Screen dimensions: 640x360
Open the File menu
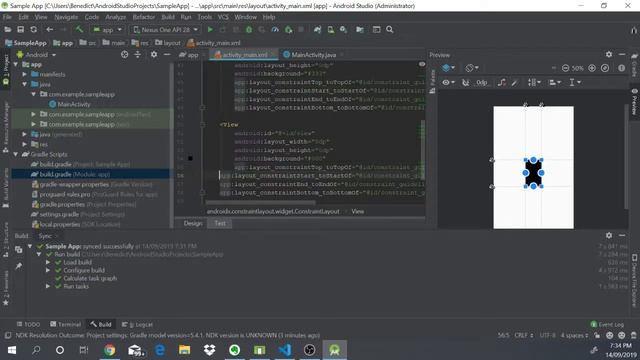7,17
